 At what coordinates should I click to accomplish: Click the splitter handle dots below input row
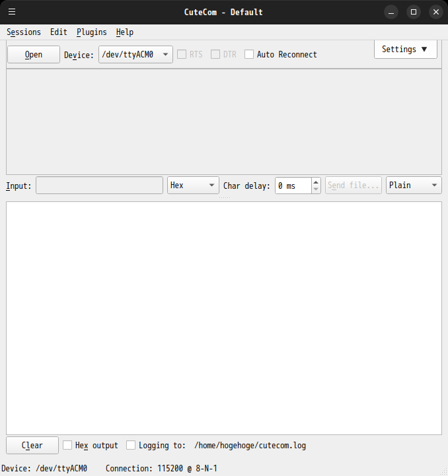click(x=225, y=197)
